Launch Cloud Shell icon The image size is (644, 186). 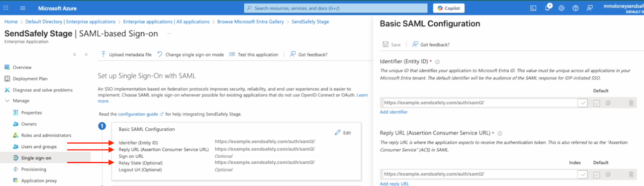(x=533, y=8)
